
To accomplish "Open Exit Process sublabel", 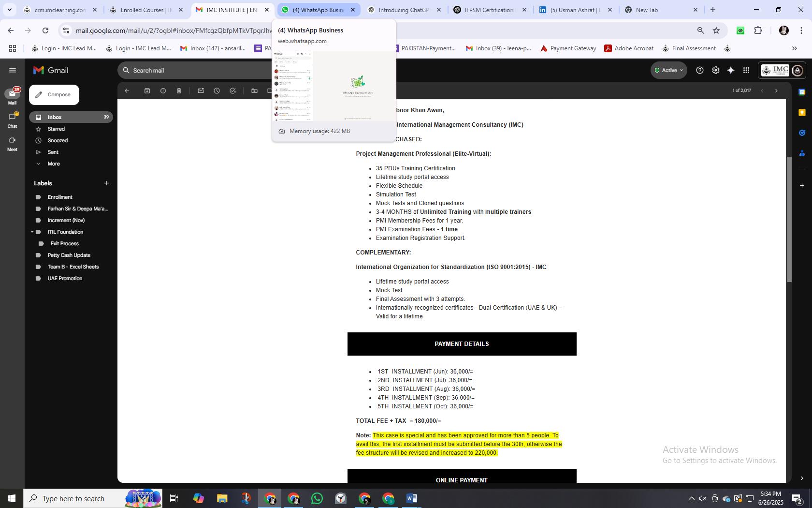I will tap(71, 243).
